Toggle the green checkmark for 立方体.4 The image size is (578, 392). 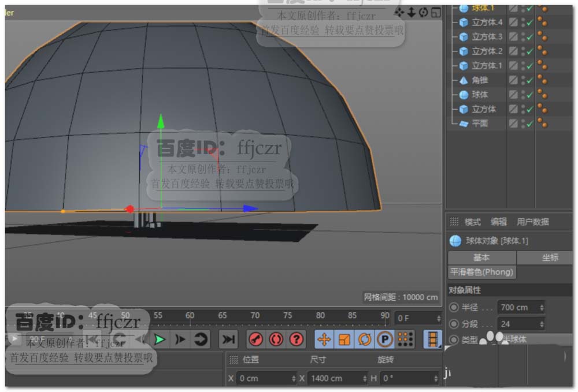(529, 23)
